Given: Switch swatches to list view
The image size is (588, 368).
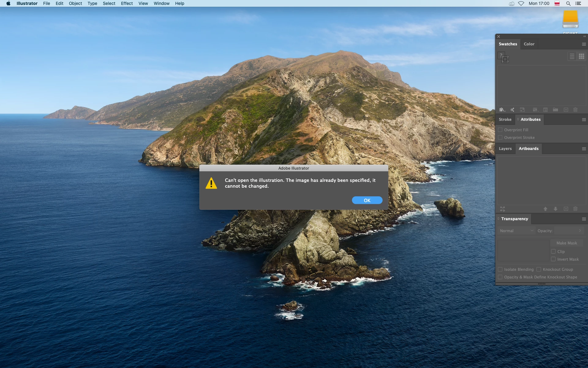Looking at the screenshot, I should coord(572,56).
